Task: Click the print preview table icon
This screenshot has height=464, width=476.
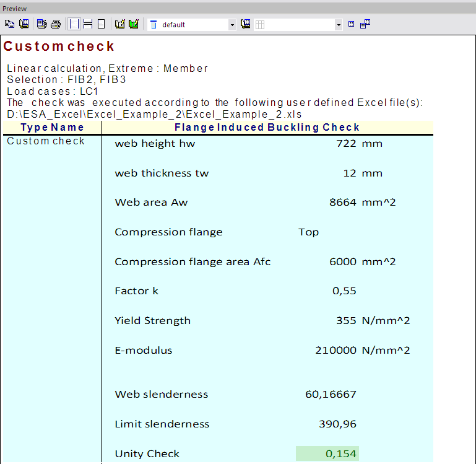Action: pos(41,24)
